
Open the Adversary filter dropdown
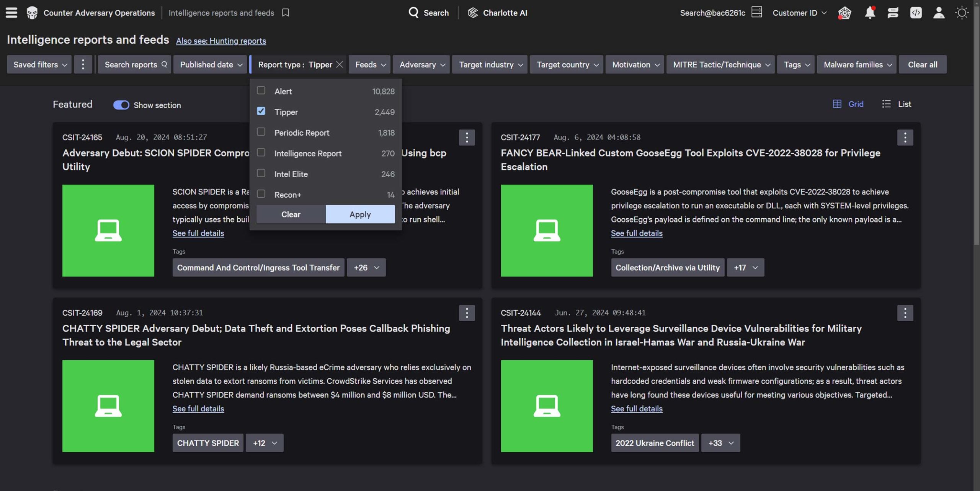[x=421, y=64]
